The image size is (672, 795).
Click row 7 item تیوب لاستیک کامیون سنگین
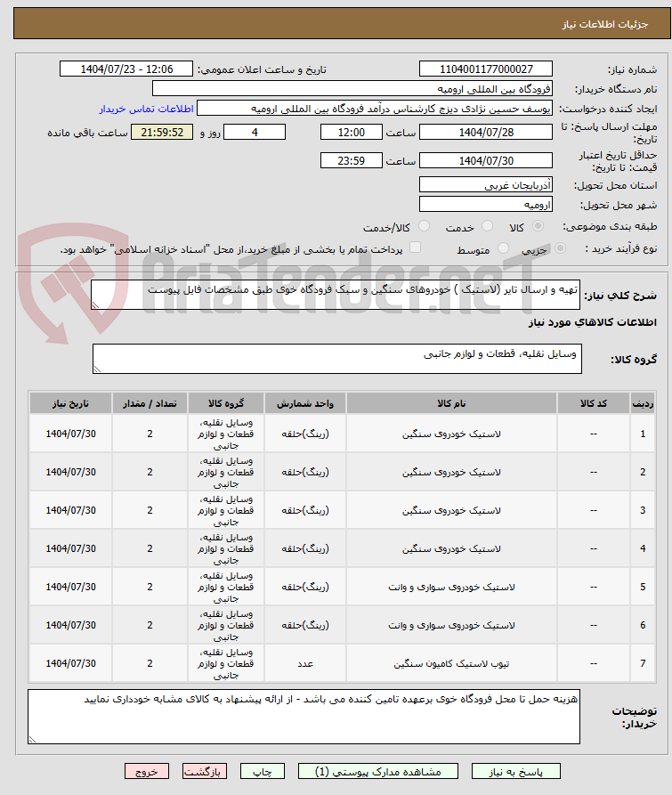(451, 663)
